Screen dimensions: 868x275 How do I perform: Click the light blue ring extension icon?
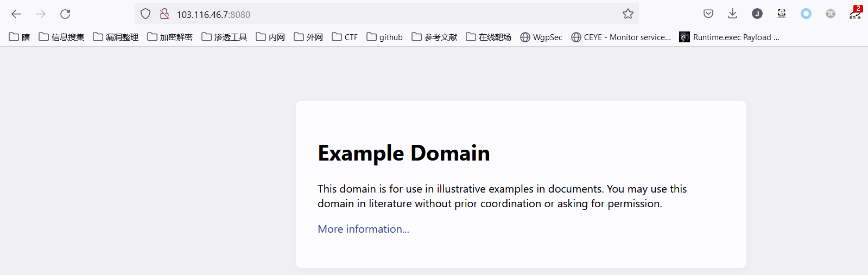(x=806, y=14)
